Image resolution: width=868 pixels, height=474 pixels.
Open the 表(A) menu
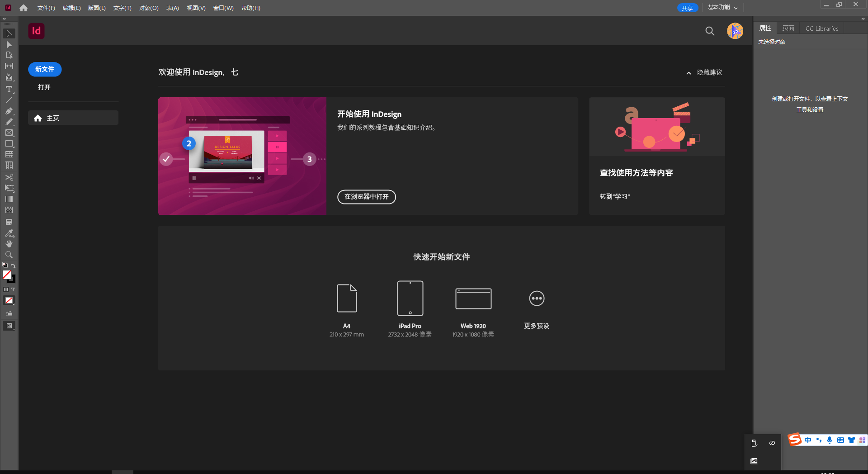(173, 8)
